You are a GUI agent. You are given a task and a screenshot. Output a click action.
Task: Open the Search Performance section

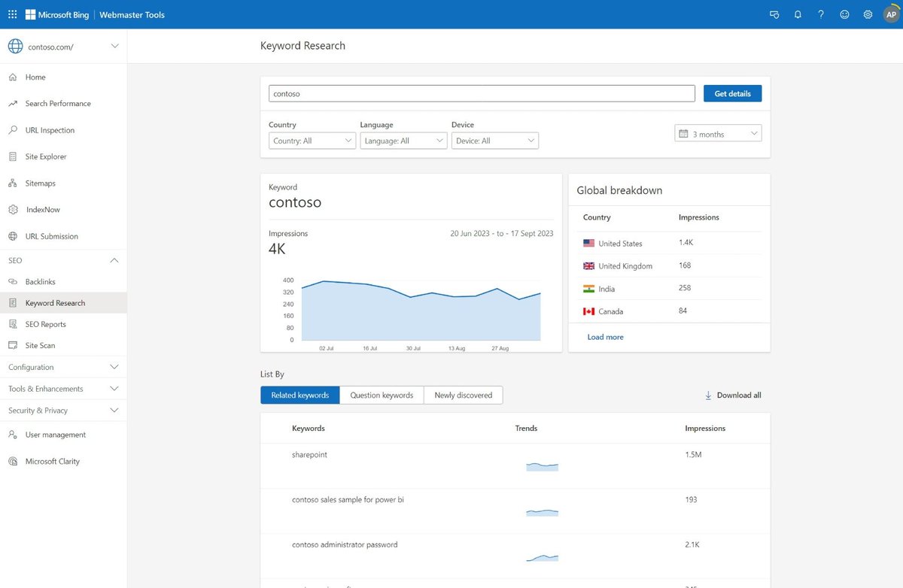point(59,103)
